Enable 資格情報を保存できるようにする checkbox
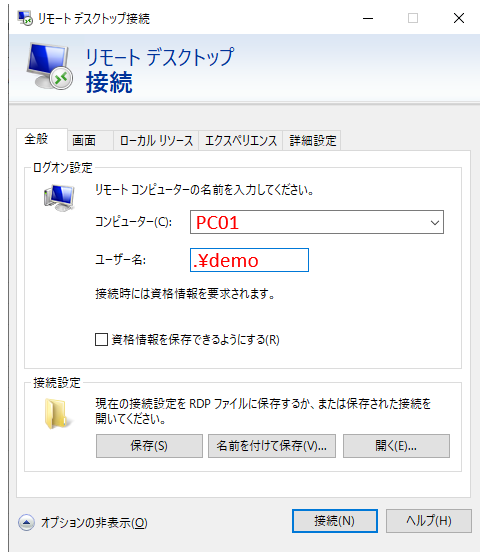Viewport: 487px width, 559px height. coord(102,339)
